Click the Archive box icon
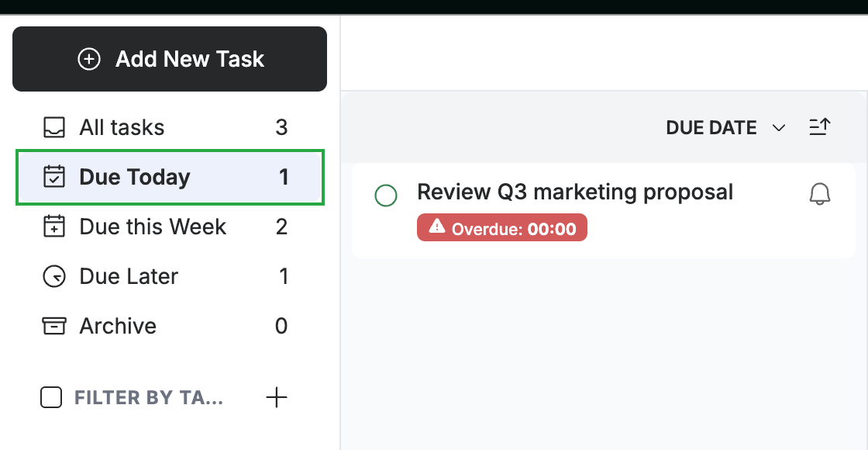 54,326
